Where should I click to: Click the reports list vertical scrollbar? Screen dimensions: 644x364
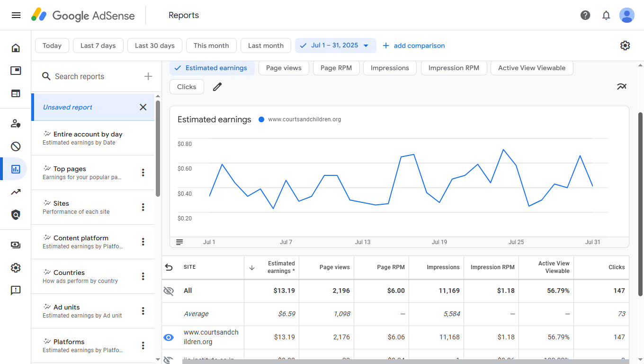158,148
